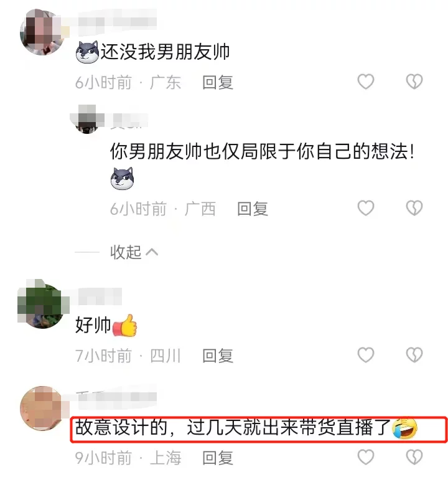This screenshot has width=448, height=482.
Task: Dislike the Guangxi reply with the broken heart
Action: [414, 208]
